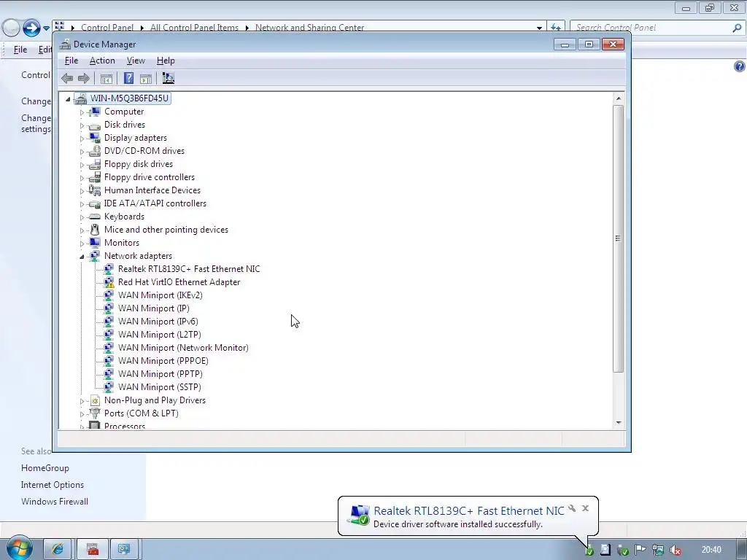Click the Back arrow in Device Manager toolbar
This screenshot has width=747, height=560.
click(x=67, y=79)
